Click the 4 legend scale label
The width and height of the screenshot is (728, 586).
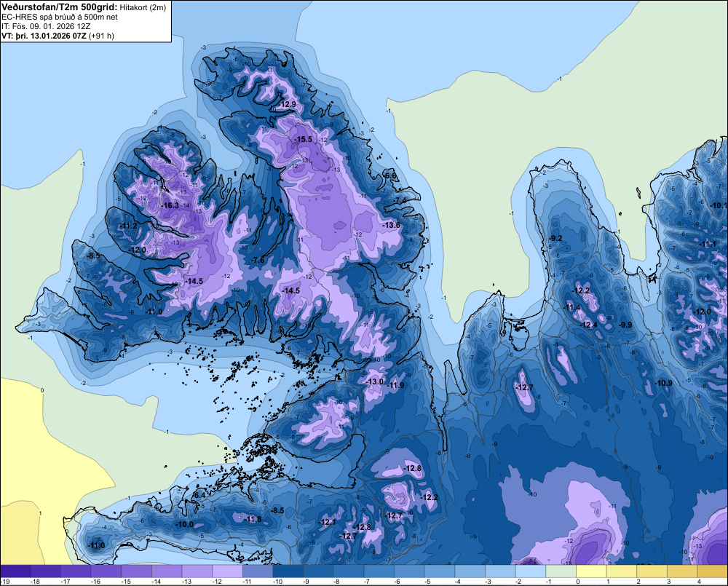click(x=699, y=582)
